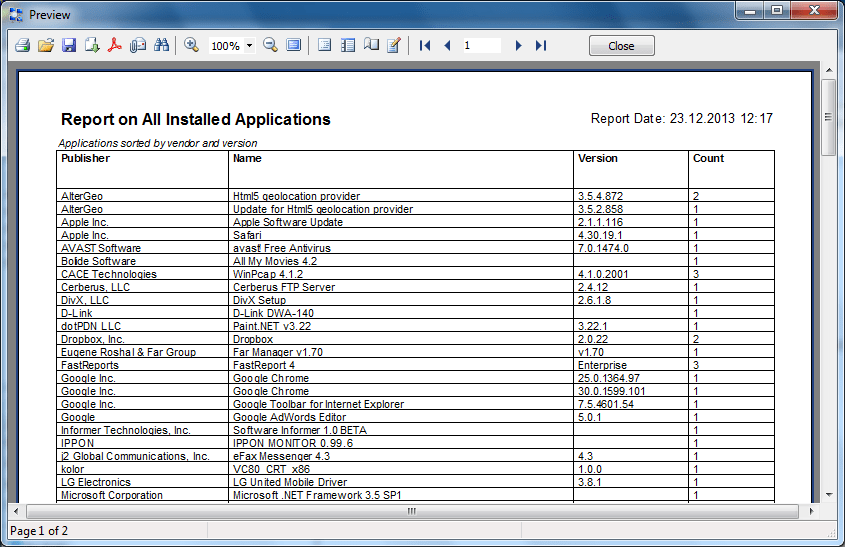The width and height of the screenshot is (845, 547).
Task: Toggle the report outline panel
Action: point(324,46)
